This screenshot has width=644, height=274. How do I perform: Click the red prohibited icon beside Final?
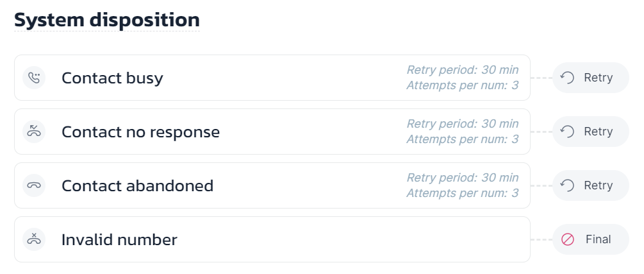click(x=567, y=239)
